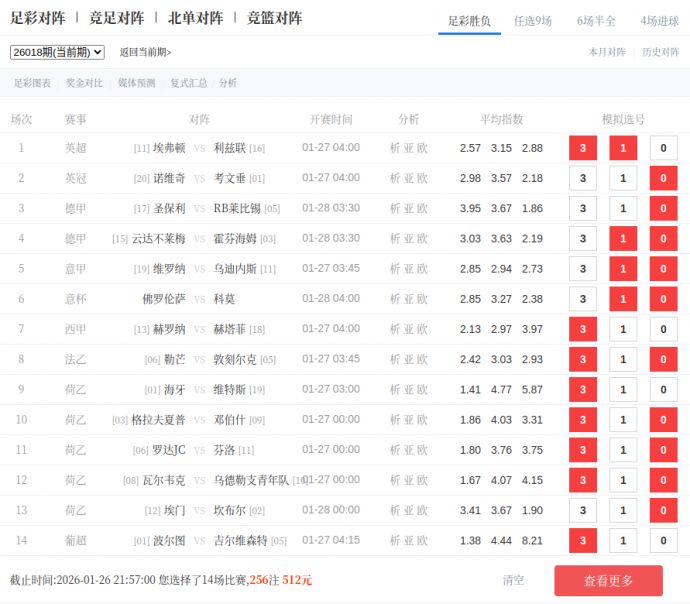Open the 北单对阵 header section
Image resolution: width=690 pixels, height=604 pixels.
coord(195,18)
